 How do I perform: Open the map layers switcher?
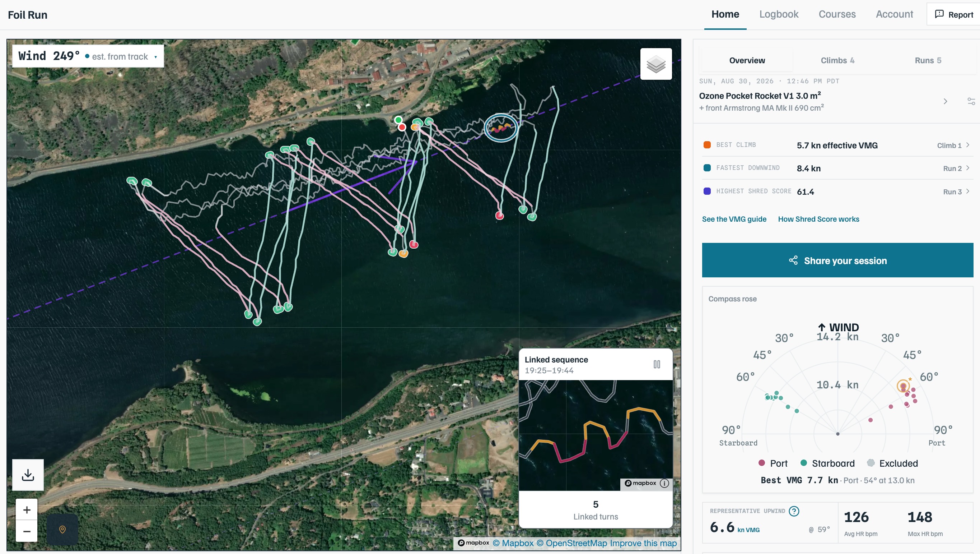[x=655, y=64]
